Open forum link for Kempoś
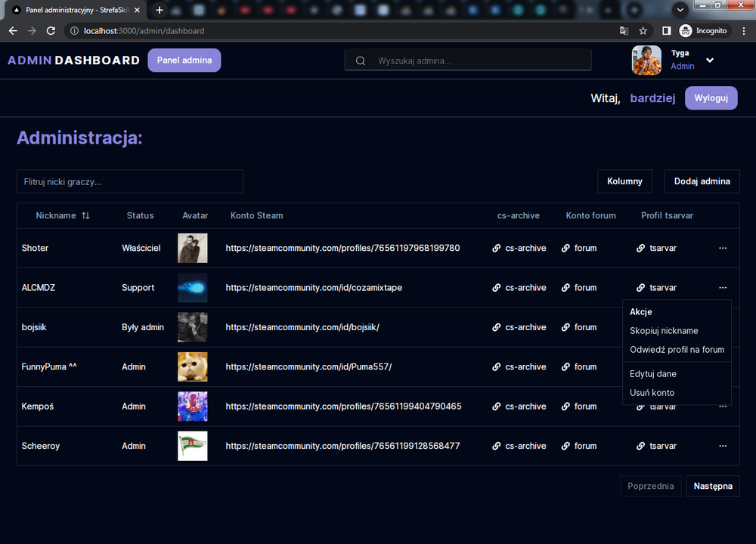 point(579,406)
